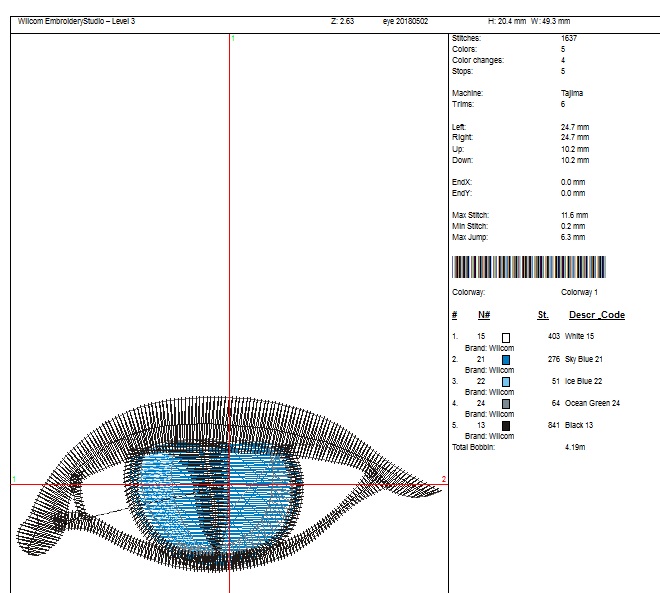The width and height of the screenshot is (660, 593).
Task: Click the width value 'W: 49.3 mm'
Action: pyautogui.click(x=551, y=21)
